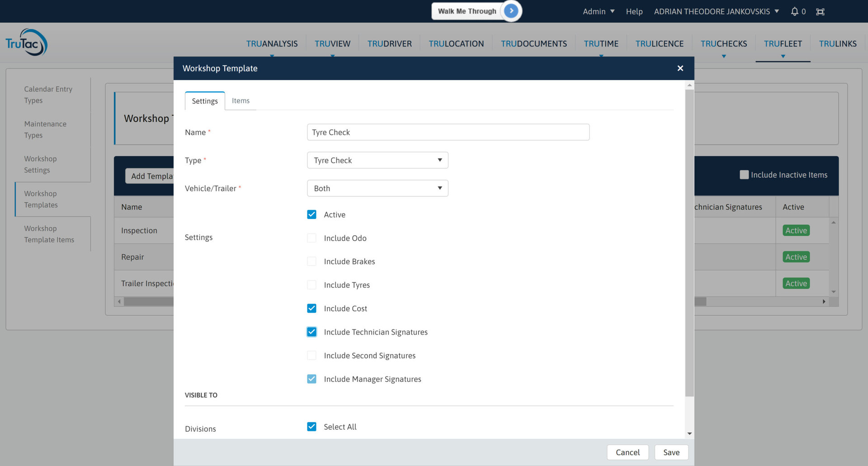Click the left scroll arrow under template list
This screenshot has width=868, height=466.
[119, 301]
